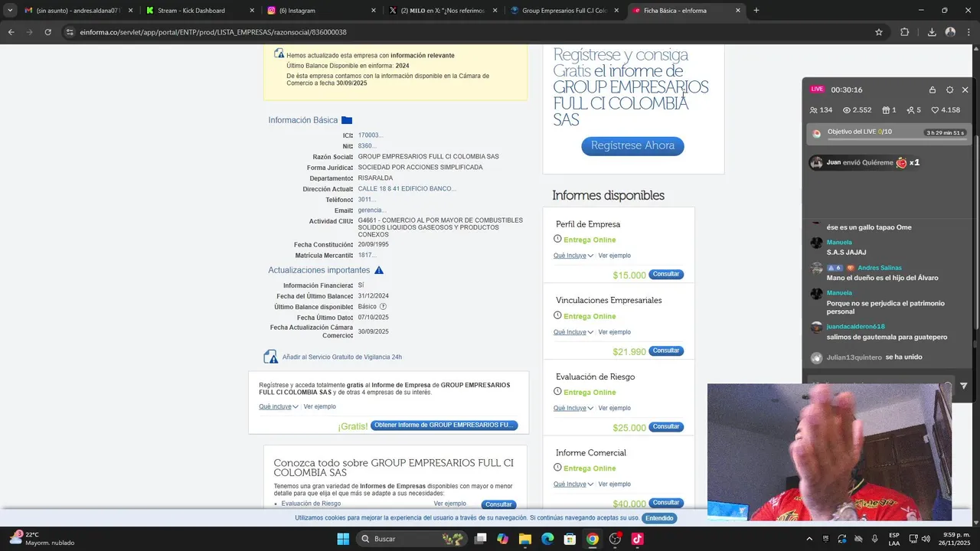Click the webcam video thumbnail
The width and height of the screenshot is (980, 551).
point(829,452)
